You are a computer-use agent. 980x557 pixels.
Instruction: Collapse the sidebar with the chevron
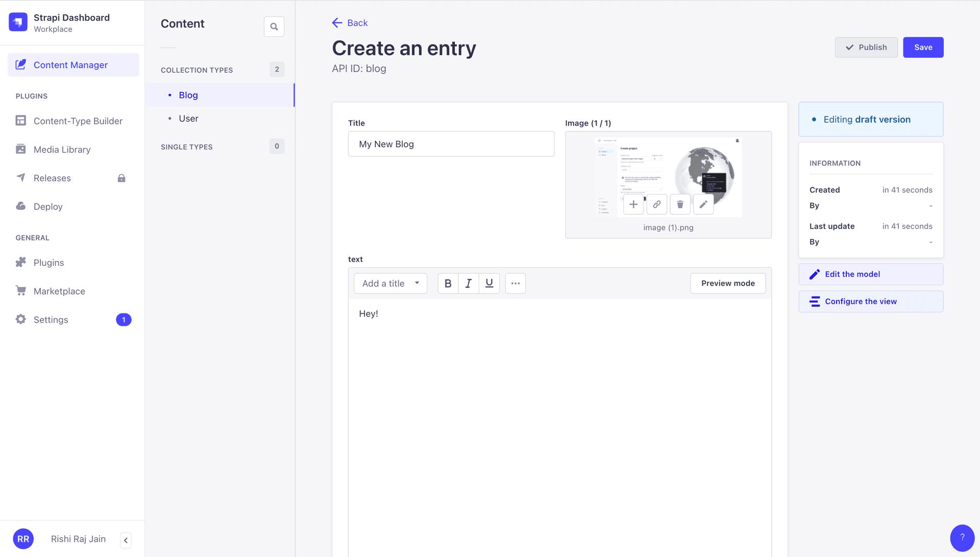click(x=126, y=540)
